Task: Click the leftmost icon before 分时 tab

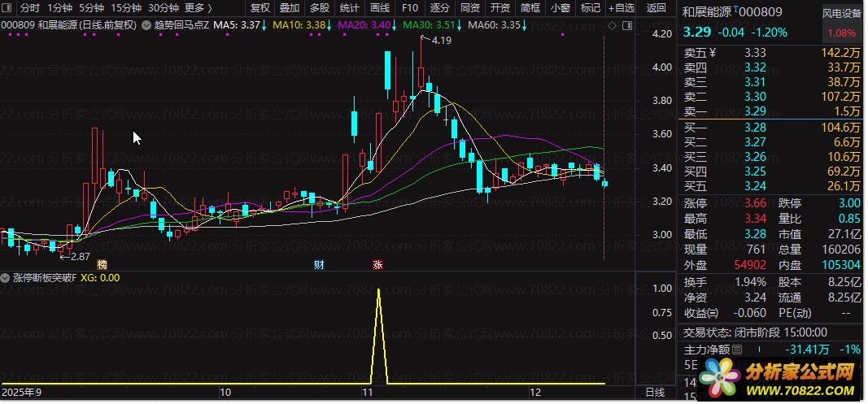Action: (x=7, y=8)
